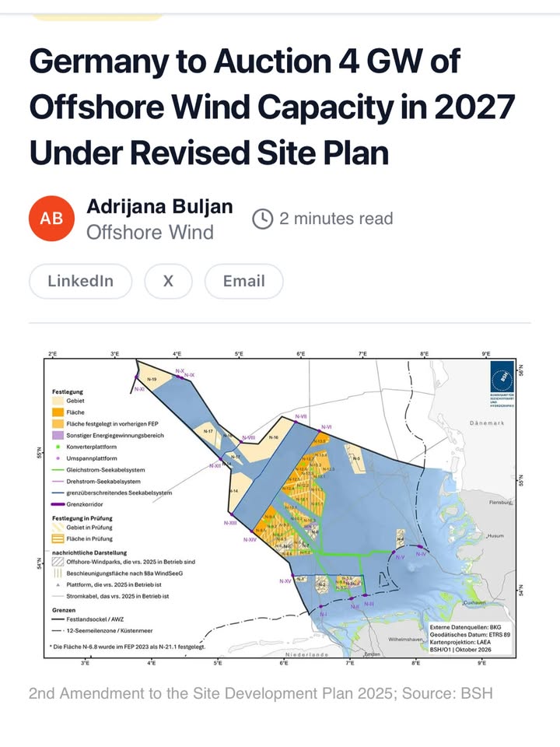Click the 'Dänemark' label on the map
Viewport: 560px width, 747px height.
(487, 423)
